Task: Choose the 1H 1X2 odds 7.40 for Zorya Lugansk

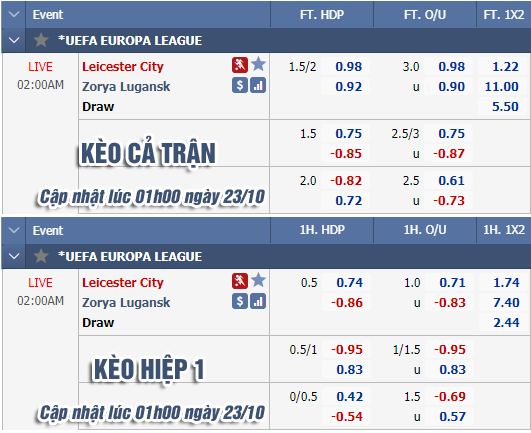Action: pyautogui.click(x=506, y=303)
